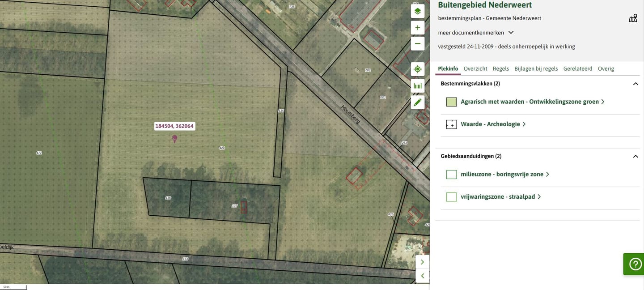Click the green Agrarisch met waarden swatch
644x290 pixels.
point(451,102)
